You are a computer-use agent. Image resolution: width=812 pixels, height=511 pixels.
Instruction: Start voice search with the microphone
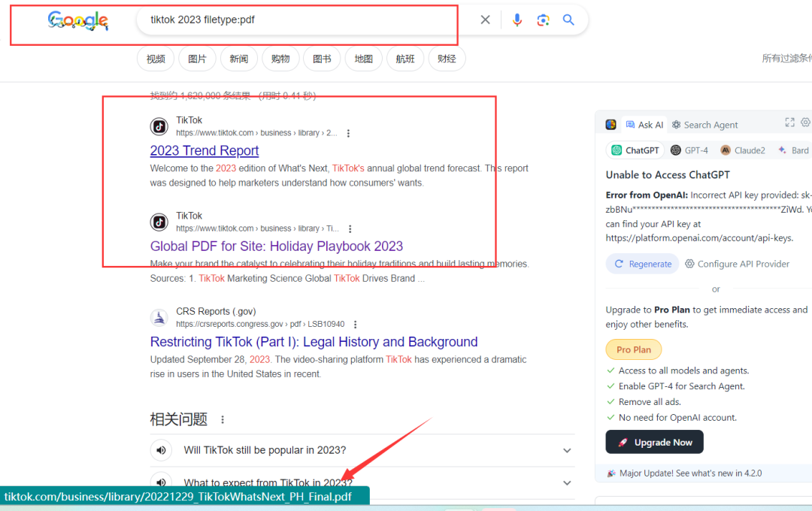(517, 20)
